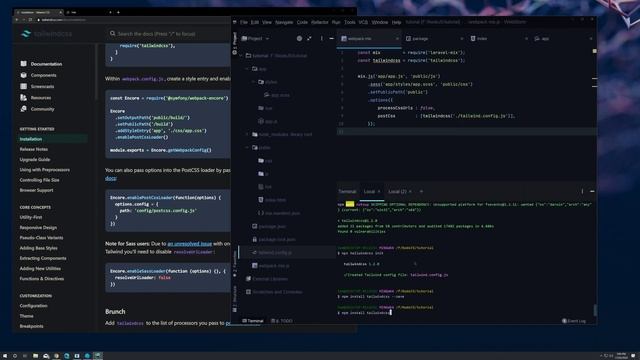Screen dimensions: 640x360
Task: Open the VCS menu in WebStorm
Action: point(363,22)
